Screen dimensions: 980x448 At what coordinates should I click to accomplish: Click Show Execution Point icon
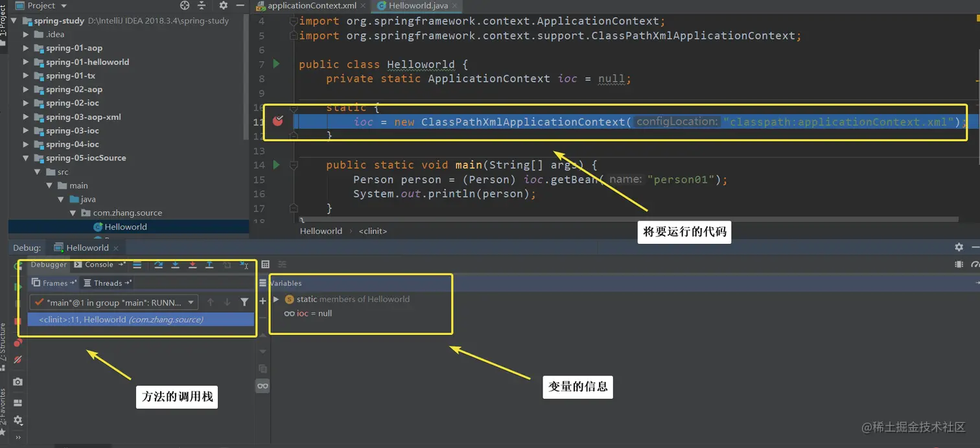pyautogui.click(x=137, y=265)
